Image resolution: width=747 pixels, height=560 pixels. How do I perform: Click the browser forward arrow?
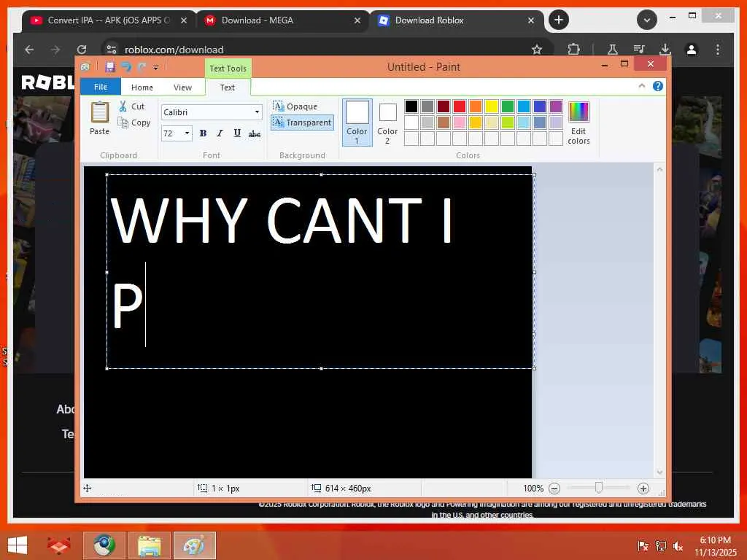55,50
